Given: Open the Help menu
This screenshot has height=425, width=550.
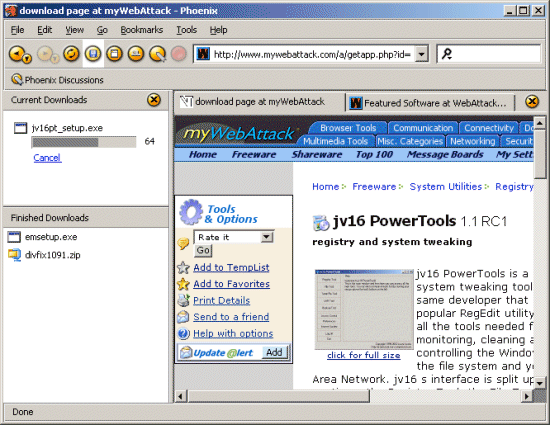Looking at the screenshot, I should pyautogui.click(x=219, y=30).
